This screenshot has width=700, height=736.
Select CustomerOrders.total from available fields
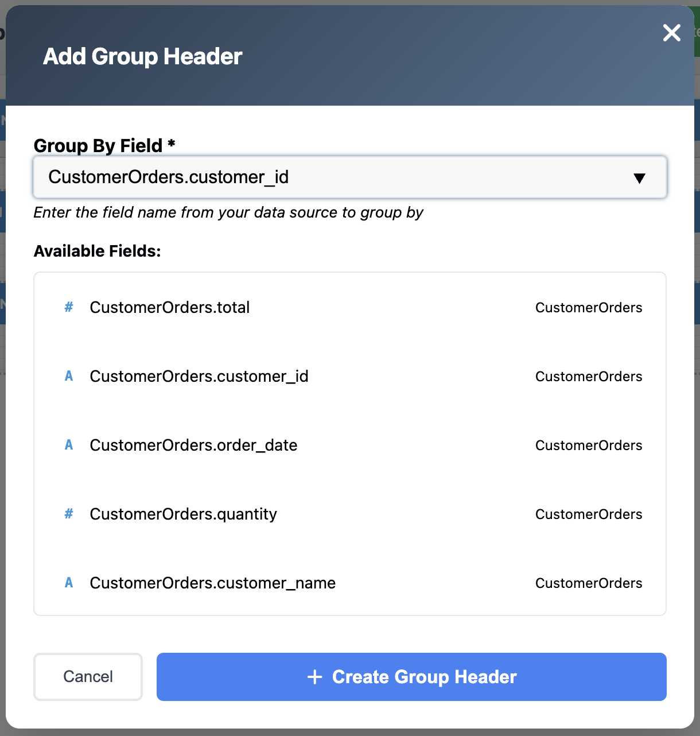170,307
